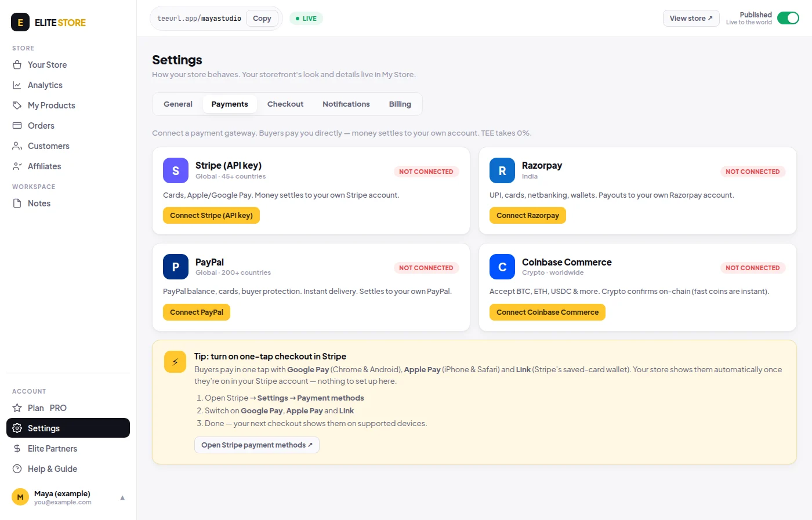Click the lightning bolt tip icon
The height and width of the screenshot is (520, 812).
(x=175, y=362)
